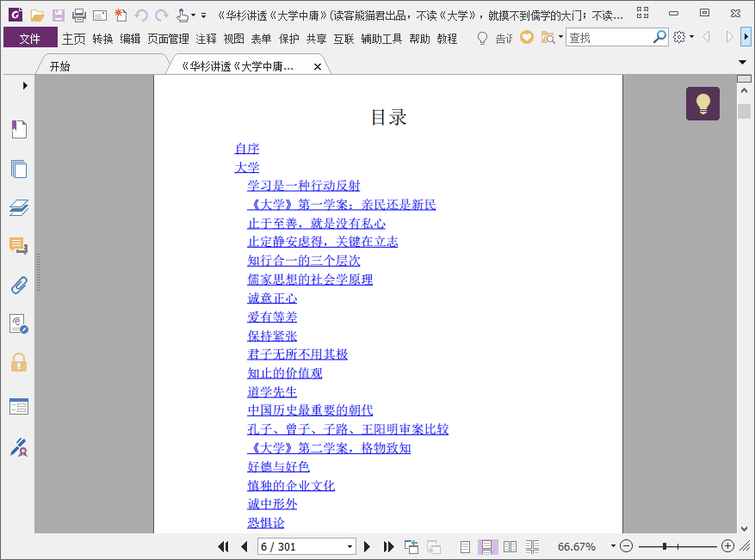Expand the quick access toolbar customize arrow
Viewport: 755px width, 560px height.
click(x=204, y=15)
